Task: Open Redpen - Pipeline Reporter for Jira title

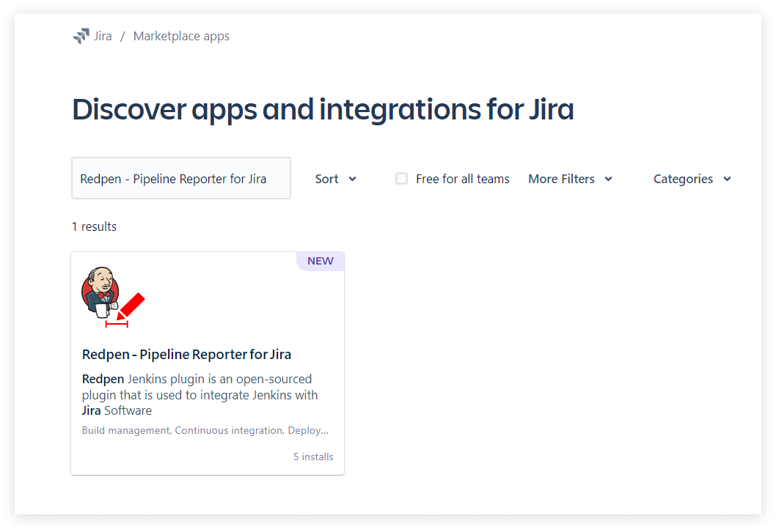Action: coord(186,355)
